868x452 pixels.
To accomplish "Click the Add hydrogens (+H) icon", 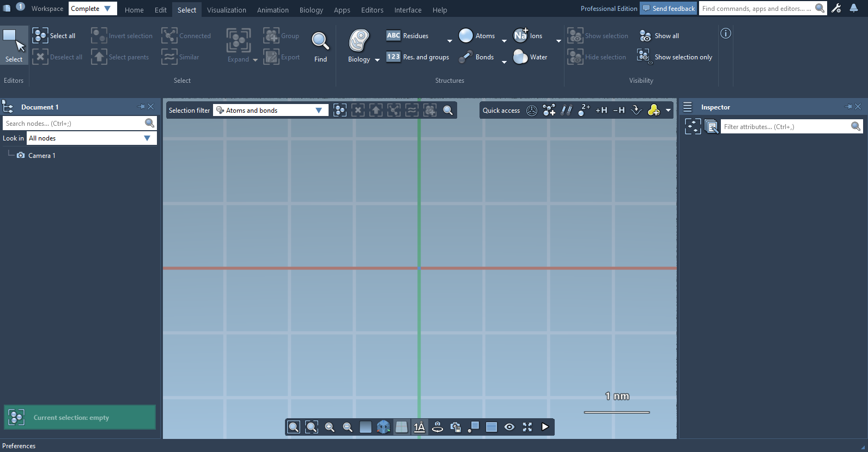I will coord(601,111).
